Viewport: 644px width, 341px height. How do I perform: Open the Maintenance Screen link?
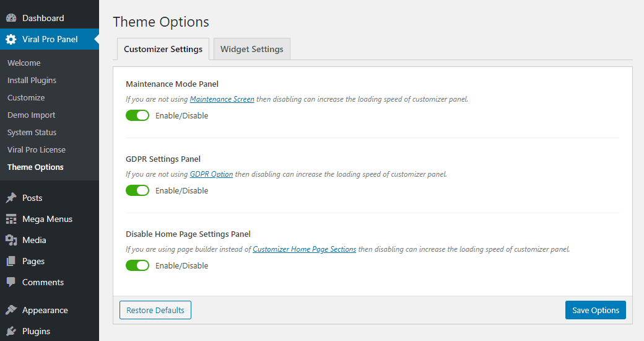point(222,99)
